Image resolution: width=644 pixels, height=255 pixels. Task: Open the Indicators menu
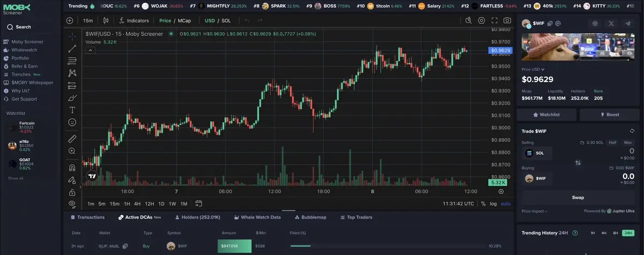(134, 20)
